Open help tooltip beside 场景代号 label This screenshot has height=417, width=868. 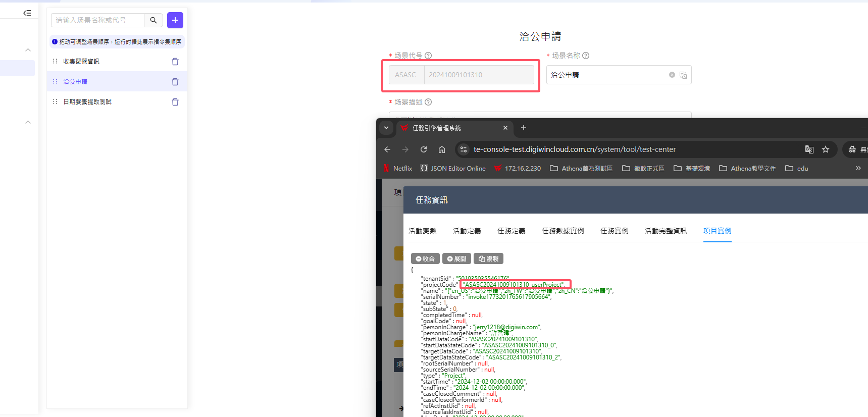(428, 56)
